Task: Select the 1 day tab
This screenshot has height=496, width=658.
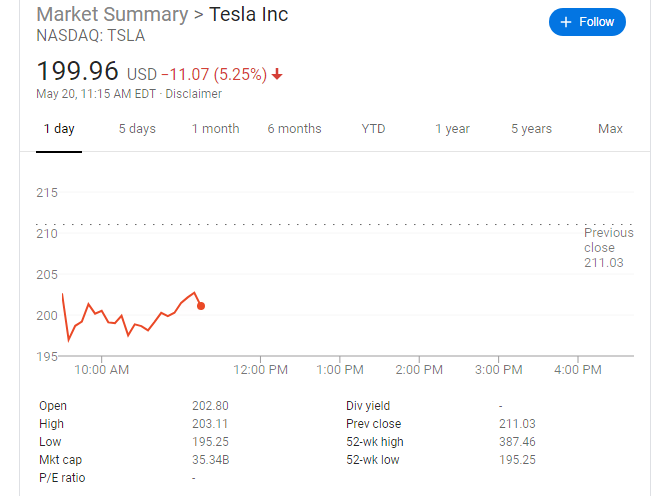Action: [x=59, y=129]
